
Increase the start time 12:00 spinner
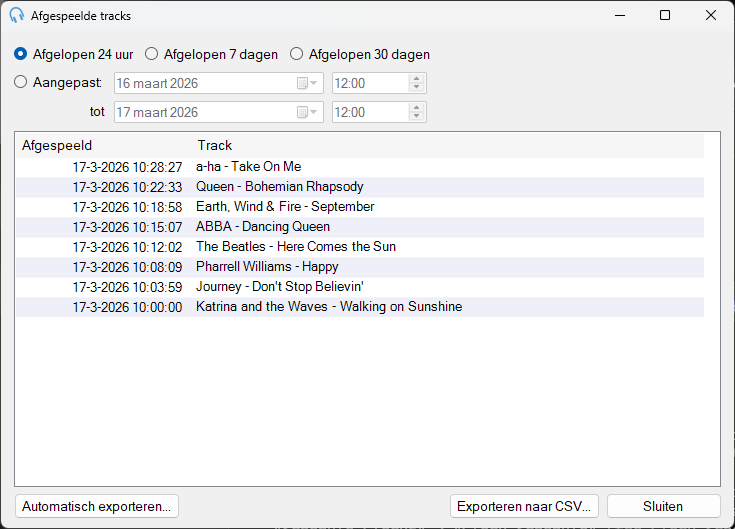pos(416,79)
